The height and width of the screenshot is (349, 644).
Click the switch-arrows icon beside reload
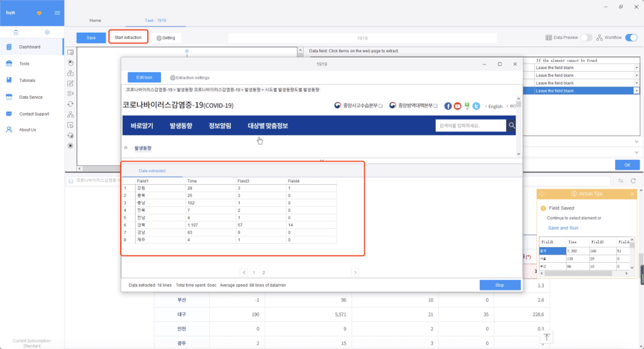tap(621, 181)
